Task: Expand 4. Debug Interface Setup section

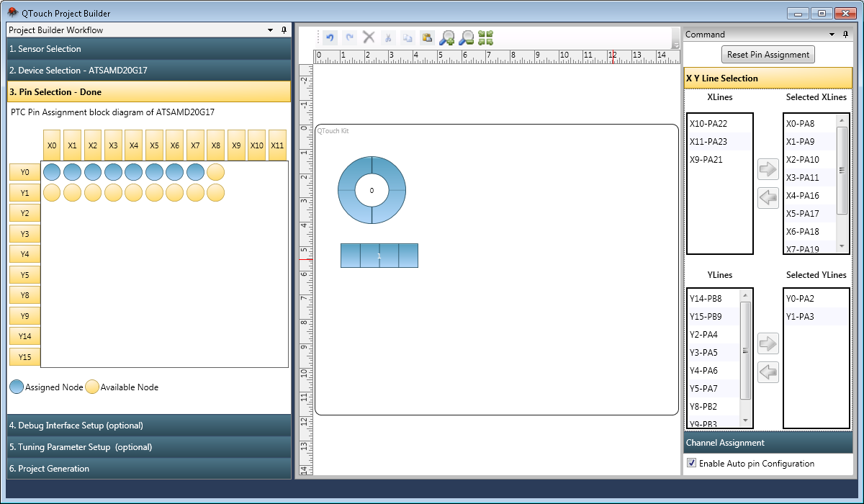Action: click(x=148, y=426)
